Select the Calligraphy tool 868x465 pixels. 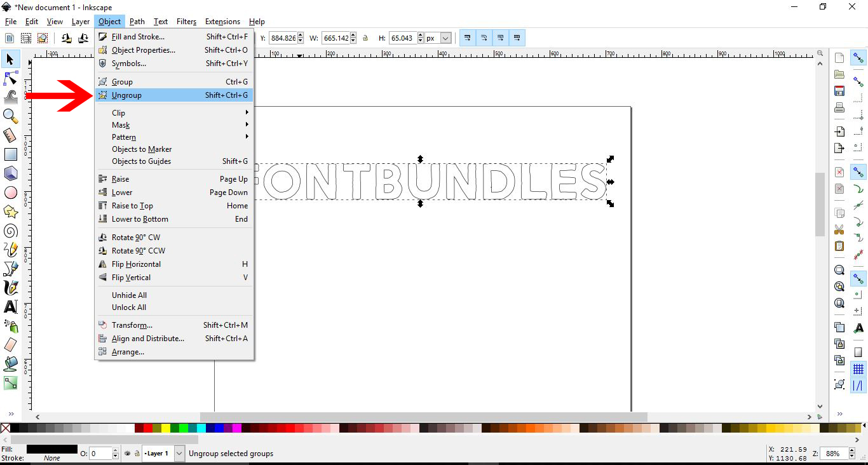pyautogui.click(x=10, y=288)
